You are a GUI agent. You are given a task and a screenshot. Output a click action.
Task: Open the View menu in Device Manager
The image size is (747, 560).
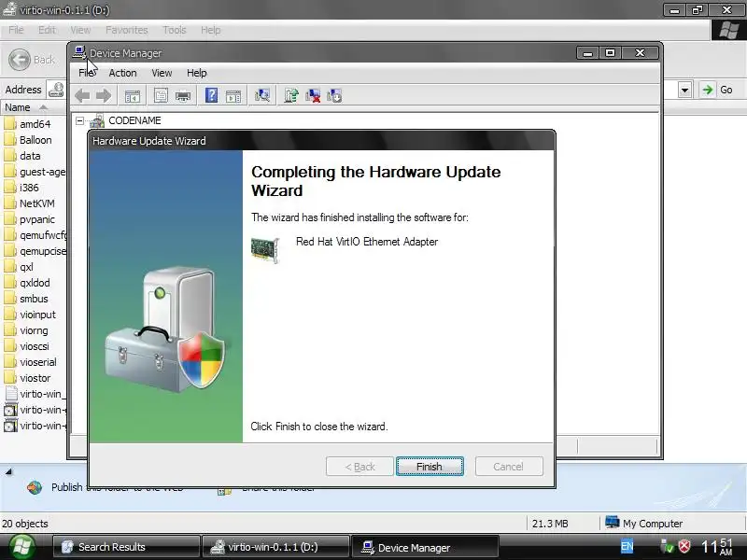click(162, 73)
